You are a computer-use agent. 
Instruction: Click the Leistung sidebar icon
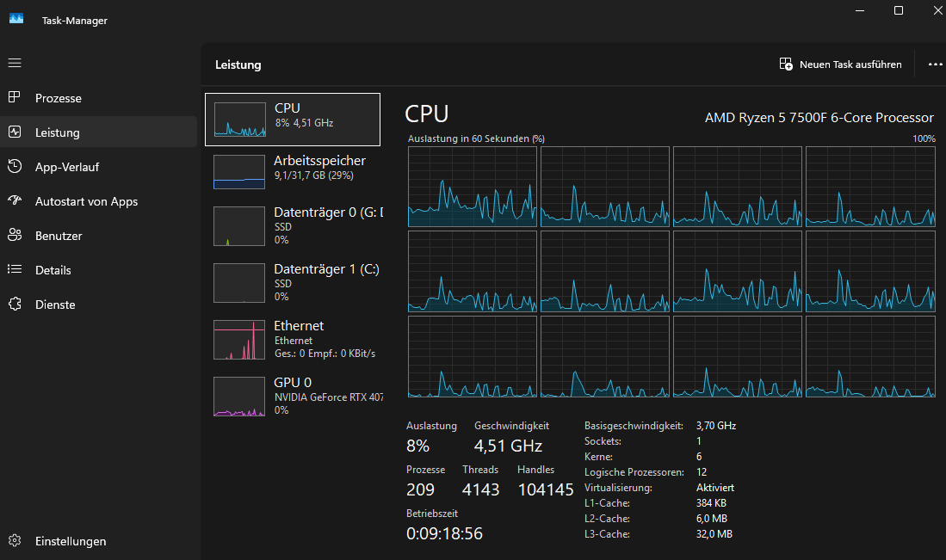tap(15, 132)
